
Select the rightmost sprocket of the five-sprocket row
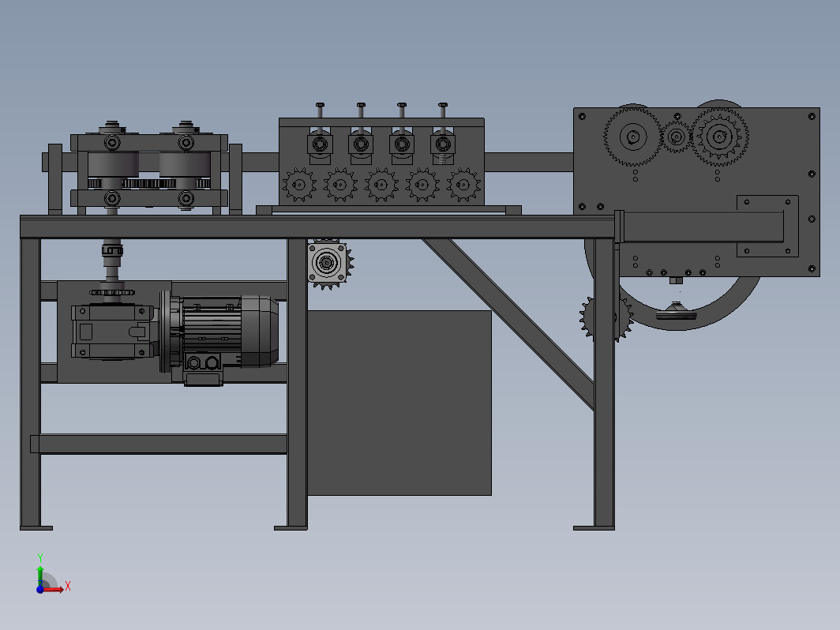click(463, 185)
